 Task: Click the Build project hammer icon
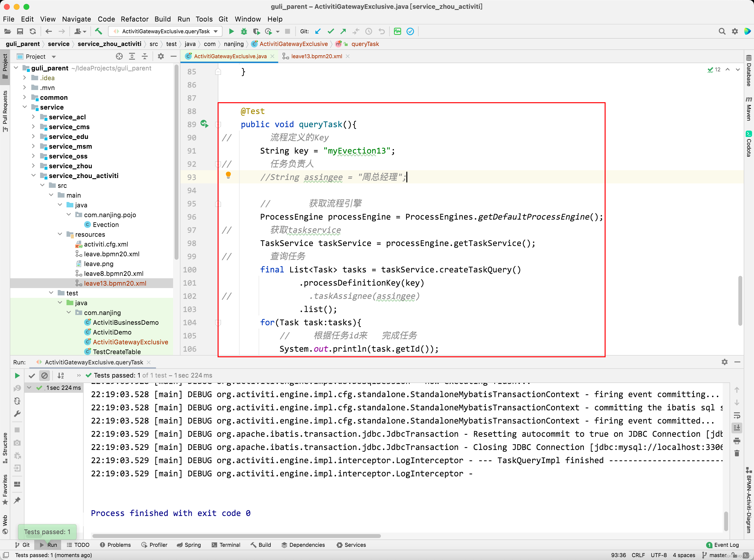coord(98,31)
